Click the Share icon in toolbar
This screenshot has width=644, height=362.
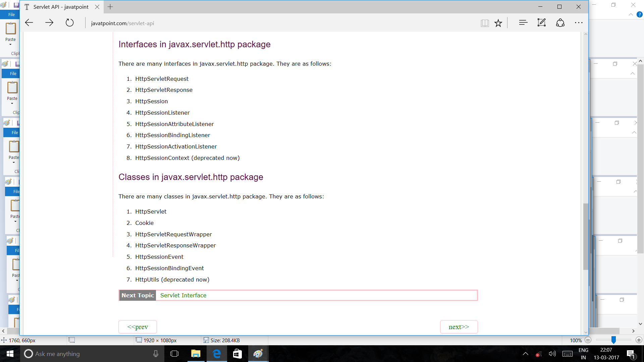560,23
